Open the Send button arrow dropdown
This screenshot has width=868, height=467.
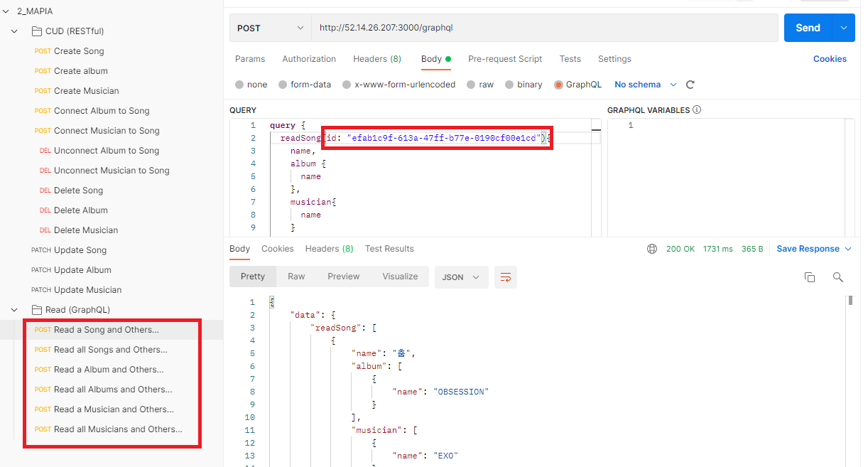843,28
